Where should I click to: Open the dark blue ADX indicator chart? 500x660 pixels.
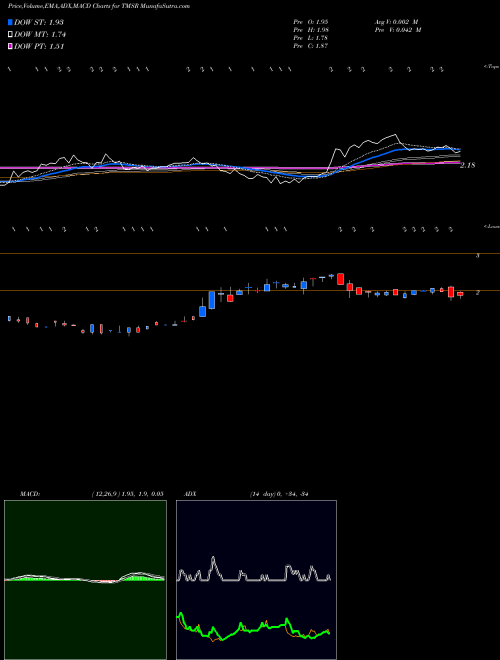(x=256, y=580)
